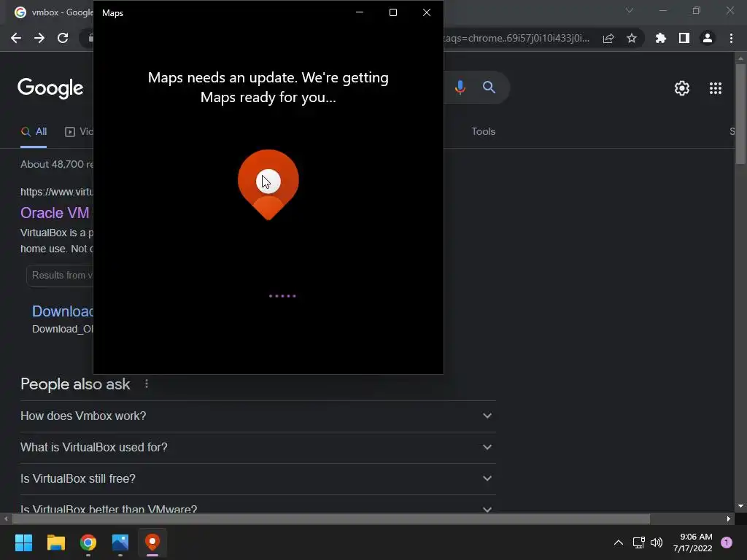Switch to Videos results tab

[79, 131]
